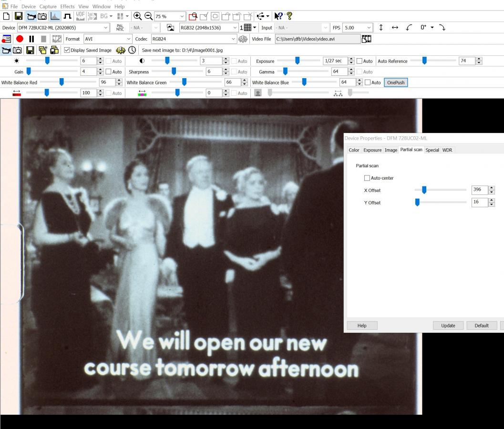Click the new image sequence icon with star

pos(43,50)
